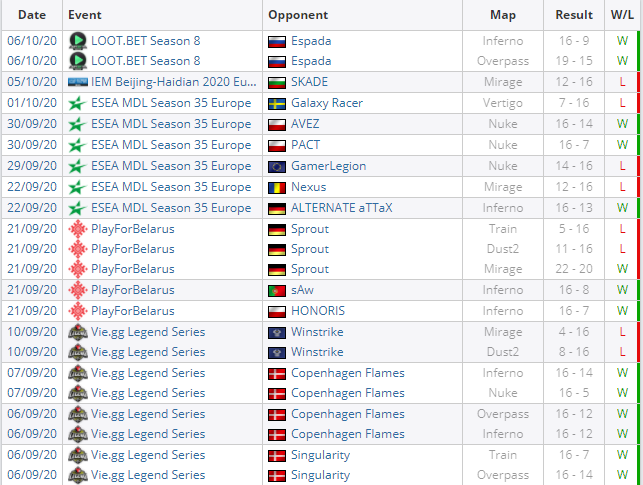Sort by the Date column header

click(x=32, y=15)
